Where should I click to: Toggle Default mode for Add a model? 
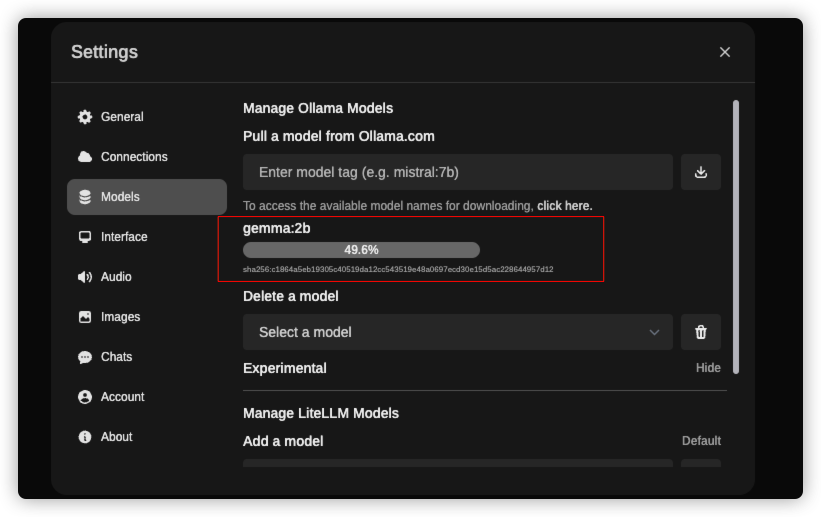(701, 441)
